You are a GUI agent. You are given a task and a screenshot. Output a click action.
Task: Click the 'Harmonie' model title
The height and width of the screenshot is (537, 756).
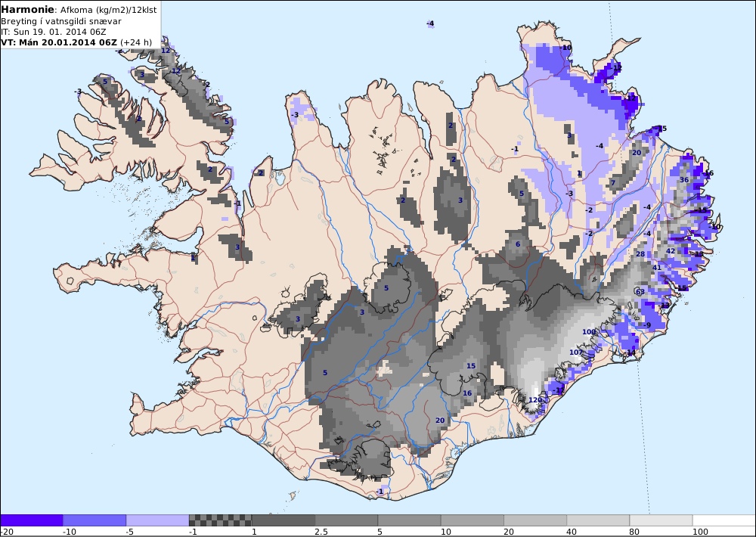coord(28,10)
